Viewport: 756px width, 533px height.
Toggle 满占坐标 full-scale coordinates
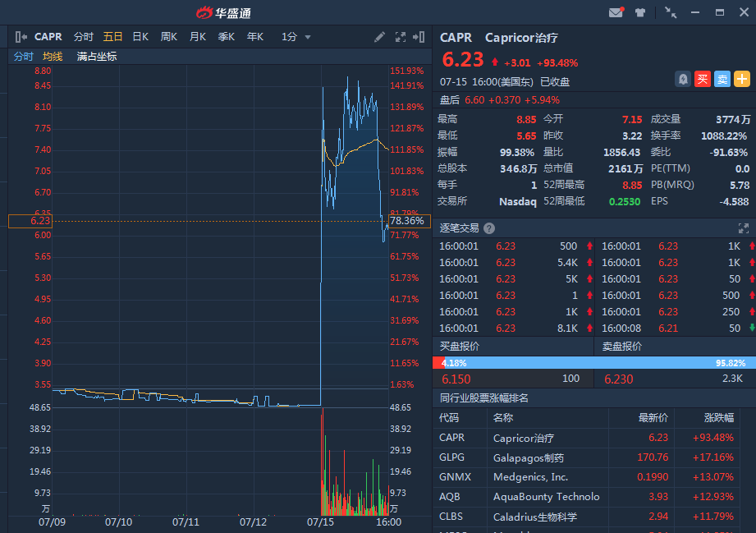tap(96, 57)
